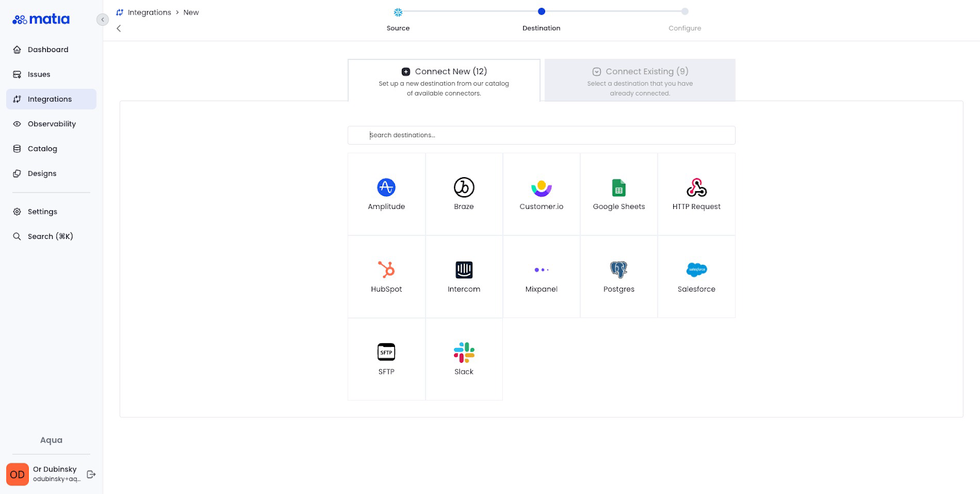Click the Configure step dot
980x494 pixels.
685,11
